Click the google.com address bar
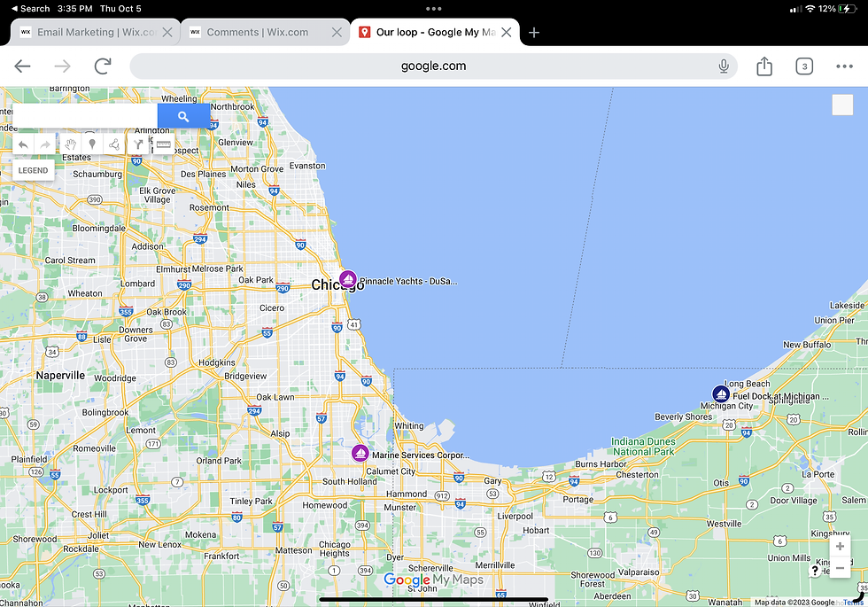 click(433, 66)
